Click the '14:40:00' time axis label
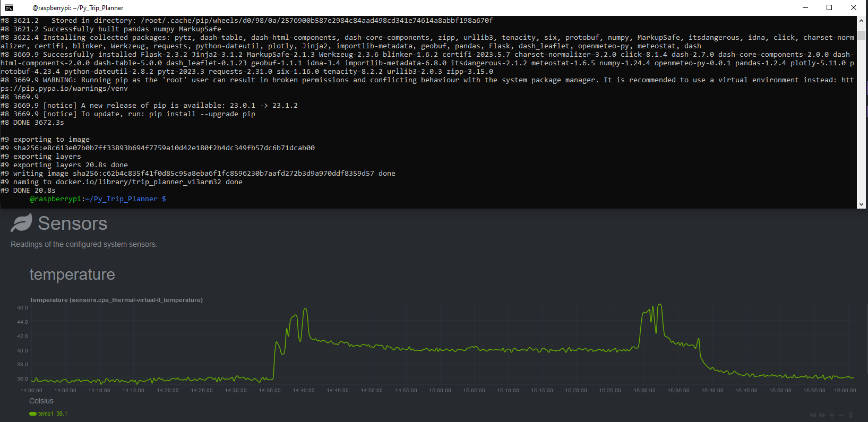This screenshot has height=422, width=868. click(x=304, y=391)
